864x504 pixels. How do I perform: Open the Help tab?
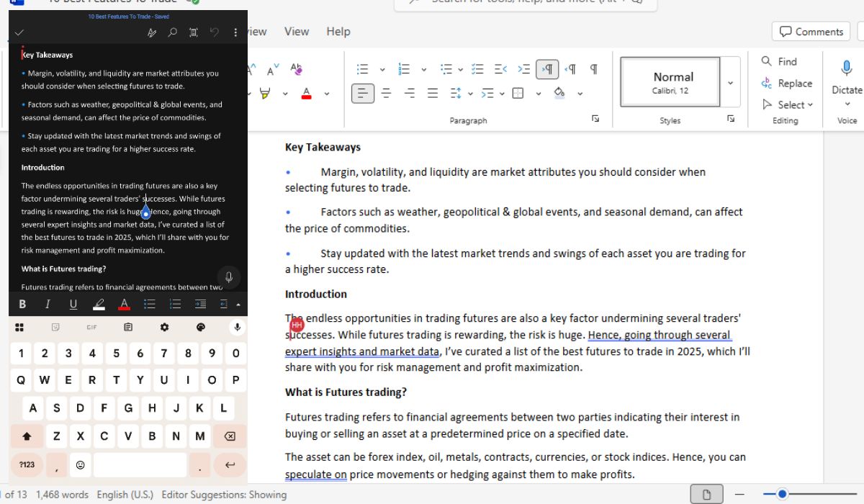338,32
